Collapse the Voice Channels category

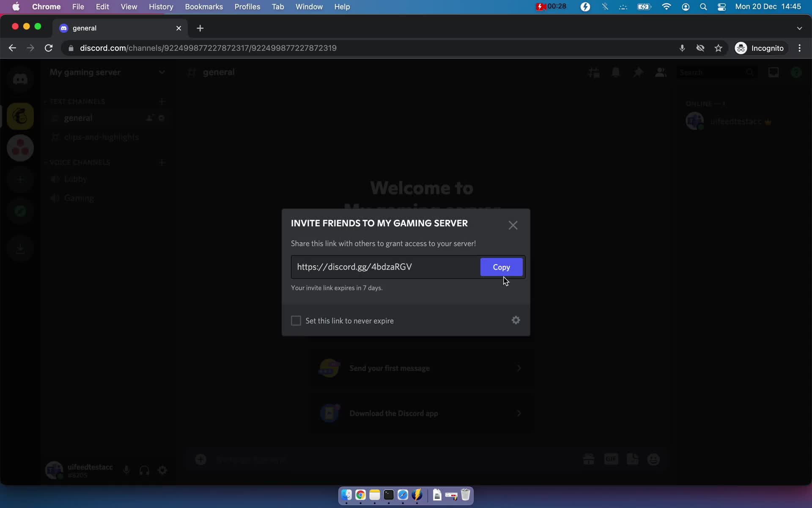coord(80,163)
